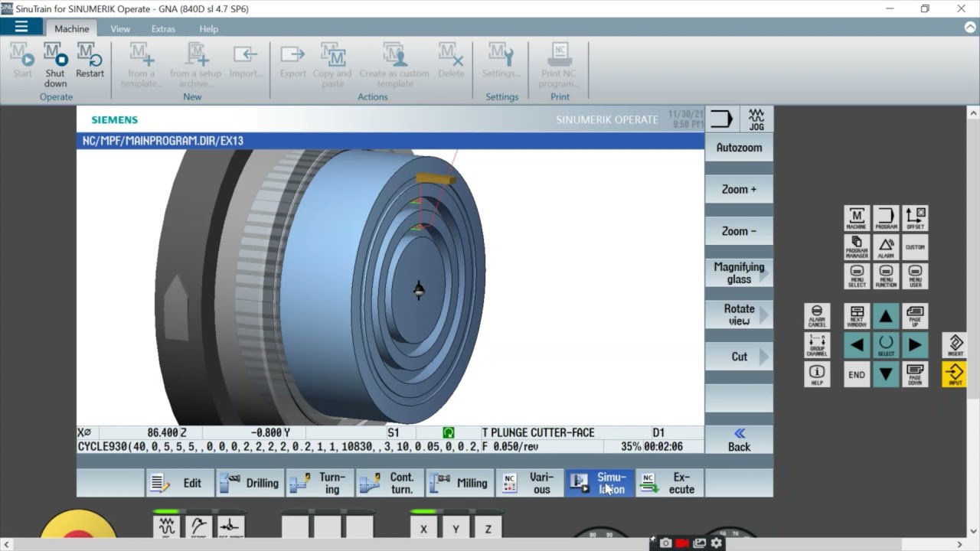Click the program area icon beside JOG
Screen dimensions: 980x551
(x=722, y=119)
